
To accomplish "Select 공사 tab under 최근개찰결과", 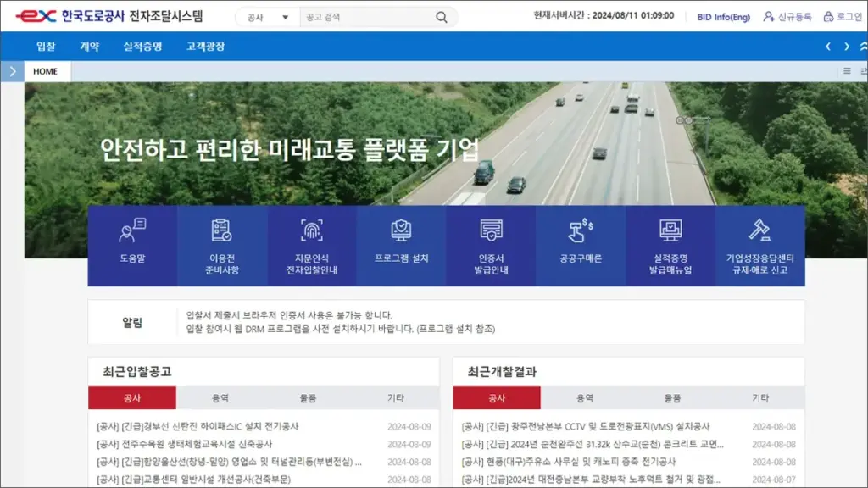I will 497,398.
